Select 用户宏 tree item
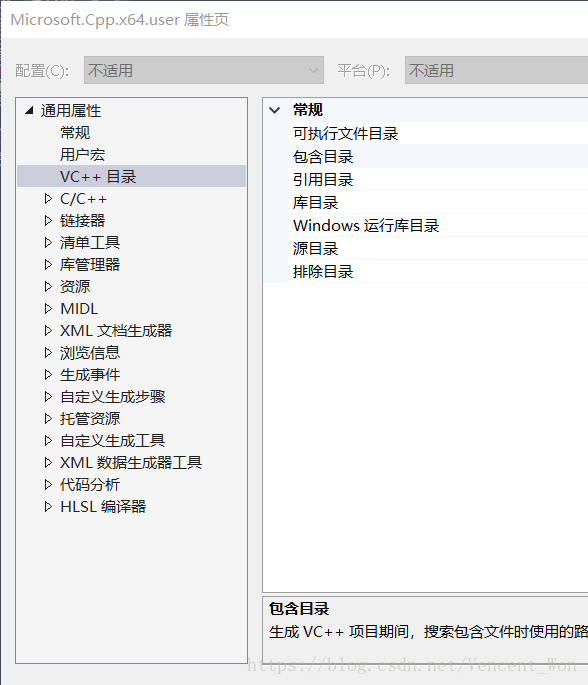Screen dimensions: 588x685 [83, 155]
